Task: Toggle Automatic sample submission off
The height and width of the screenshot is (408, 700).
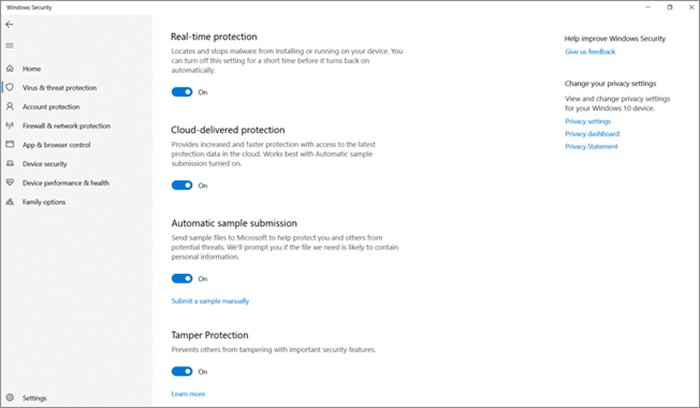Action: [181, 279]
